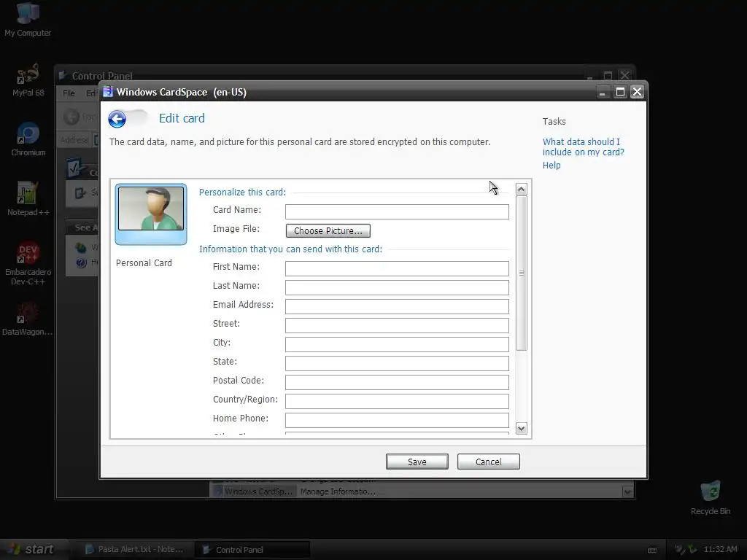
Task: Switch to Control Panel taskbar item
Action: pos(253,550)
